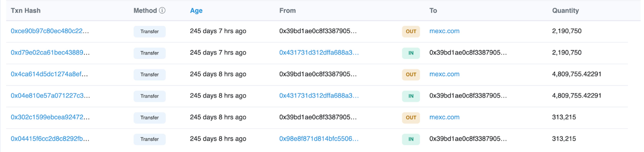Open From address 0x431731d312dffa688a3 for 4,809,755.42291
Viewport: 644px width, 152px height.
click(x=319, y=96)
